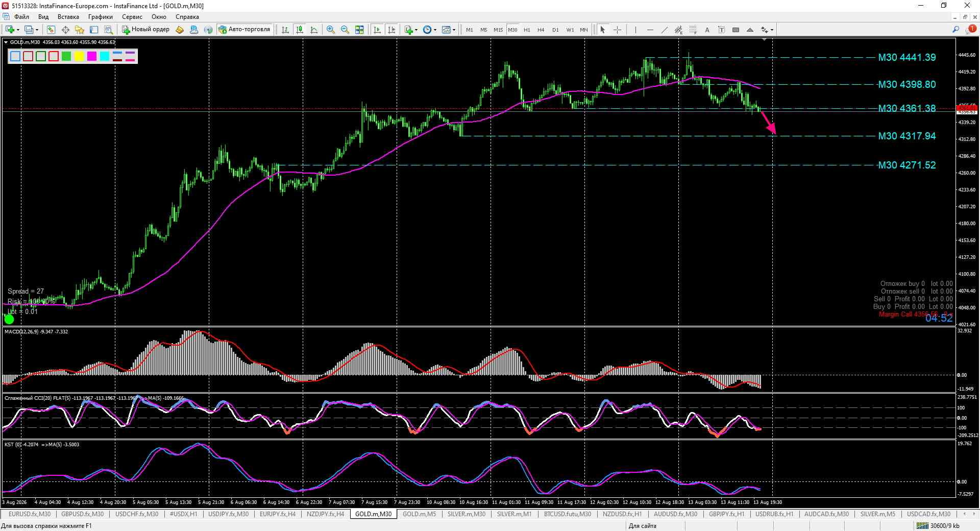Zoom out on the chart
Screen dimensions: 980x531
[345, 30]
